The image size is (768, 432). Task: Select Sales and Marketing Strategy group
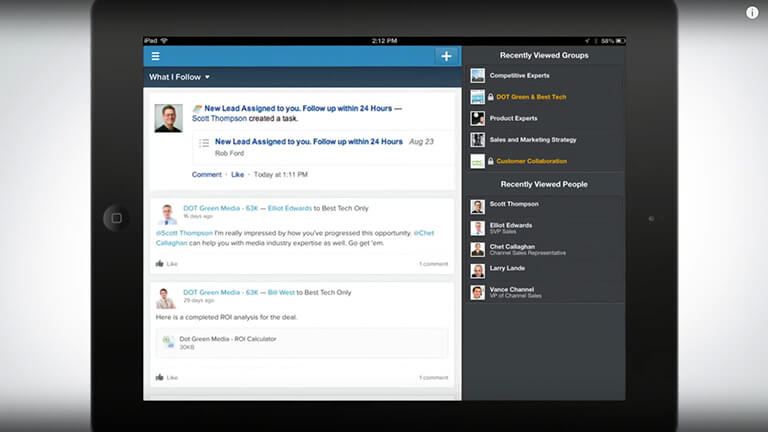[532, 140]
